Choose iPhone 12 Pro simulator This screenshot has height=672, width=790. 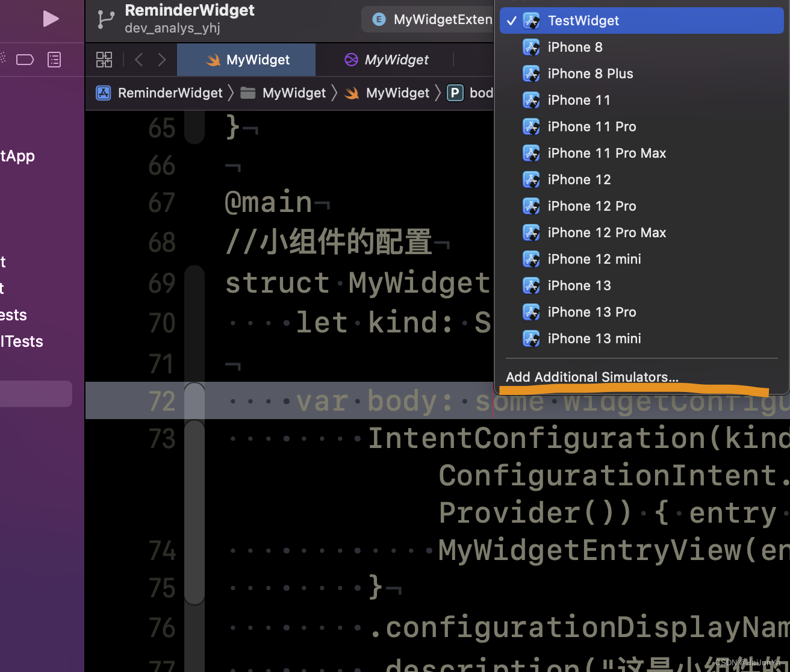coord(642,206)
